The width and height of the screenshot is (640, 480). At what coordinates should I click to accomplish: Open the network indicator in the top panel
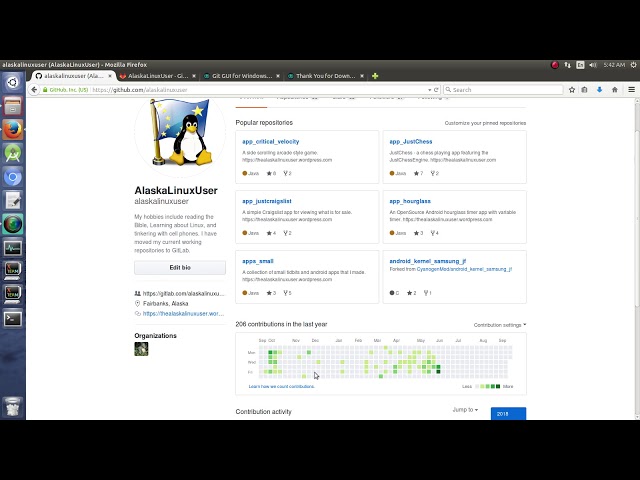pos(567,65)
